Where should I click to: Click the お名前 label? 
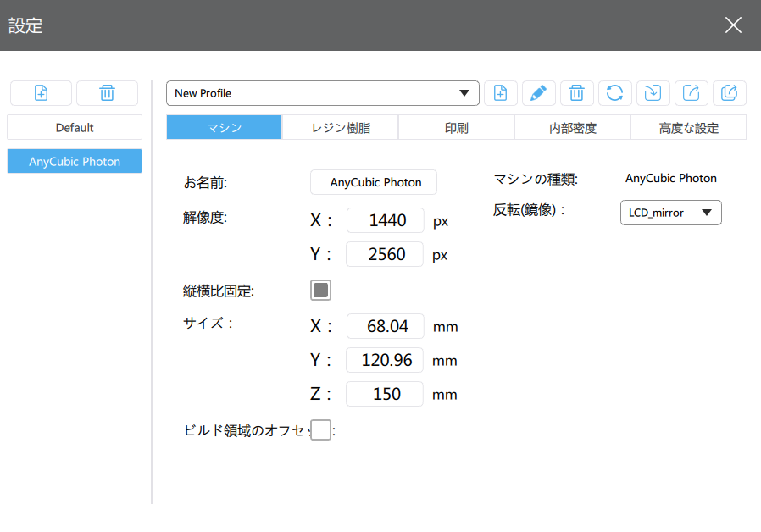tap(205, 183)
